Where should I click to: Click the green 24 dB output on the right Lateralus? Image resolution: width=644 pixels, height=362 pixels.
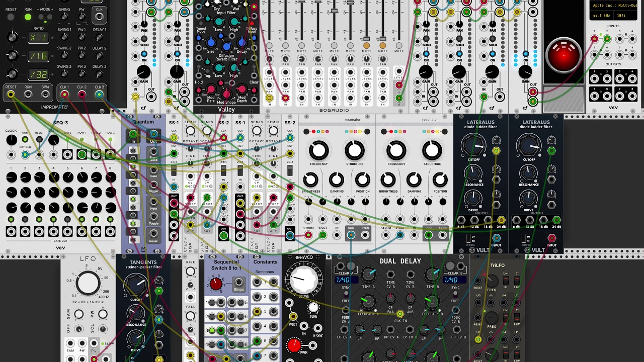[556, 220]
